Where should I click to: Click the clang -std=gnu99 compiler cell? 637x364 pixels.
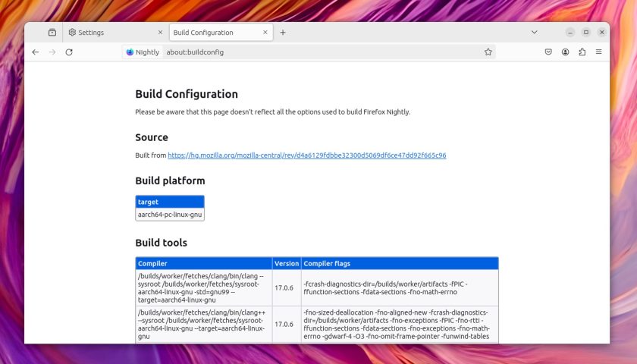[x=204, y=287]
